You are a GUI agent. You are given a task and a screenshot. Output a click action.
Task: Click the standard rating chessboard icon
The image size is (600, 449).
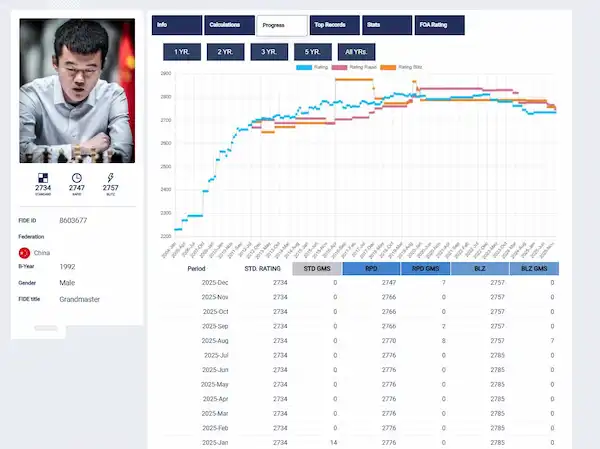(x=43, y=178)
